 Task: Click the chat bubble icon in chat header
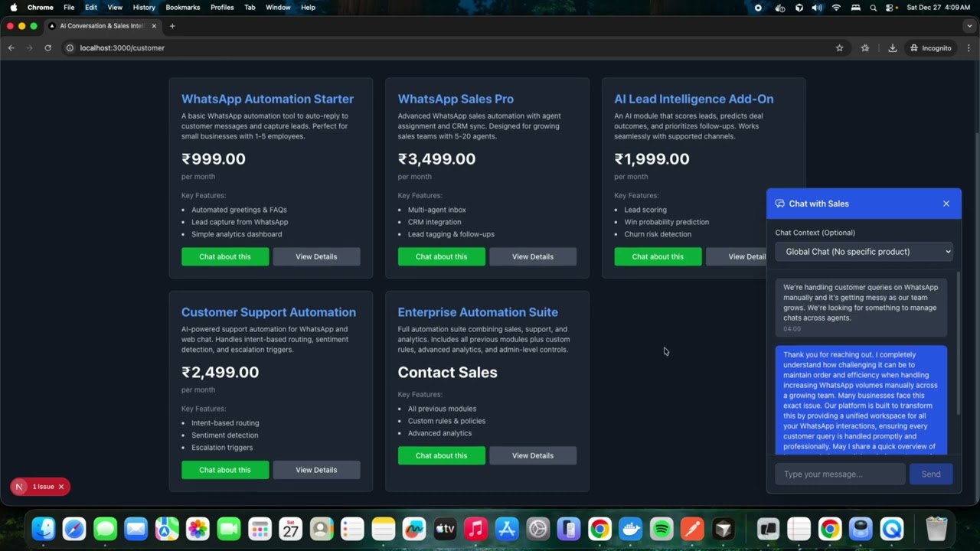[x=780, y=204]
